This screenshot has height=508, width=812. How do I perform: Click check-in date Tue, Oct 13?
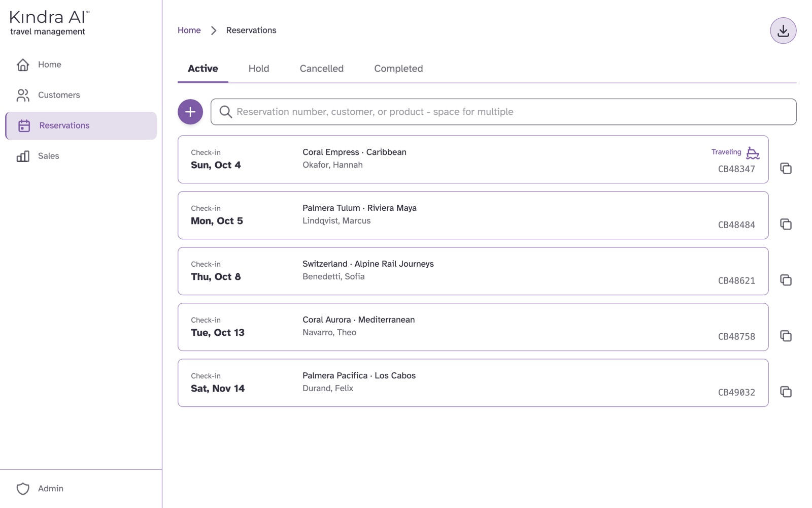(218, 333)
